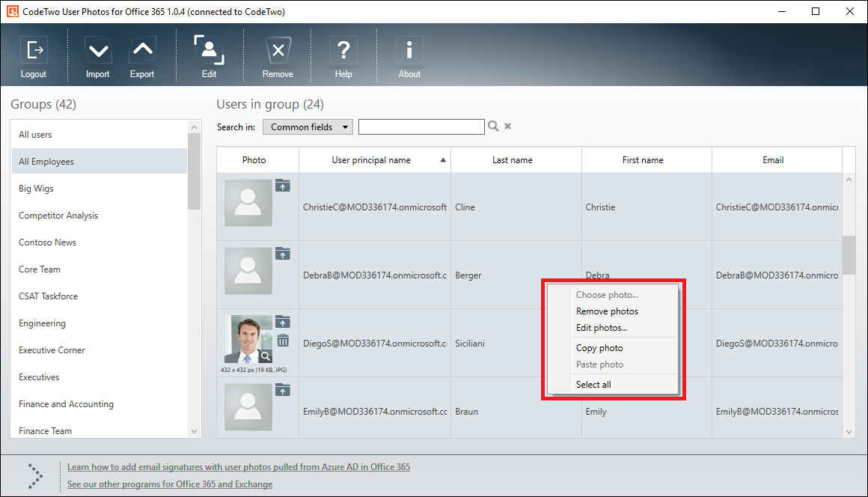Clear the search with the X icon
The width and height of the screenshot is (868, 497).
point(507,126)
